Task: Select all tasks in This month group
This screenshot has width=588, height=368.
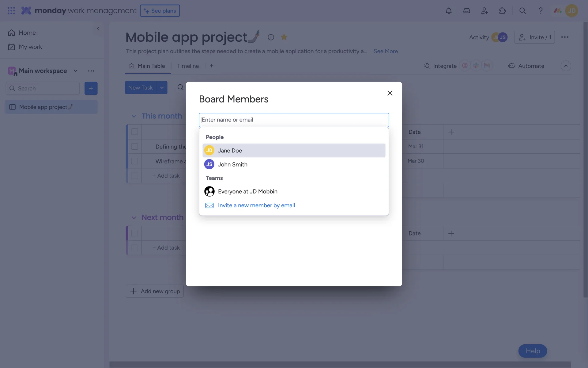Action: pos(135,132)
